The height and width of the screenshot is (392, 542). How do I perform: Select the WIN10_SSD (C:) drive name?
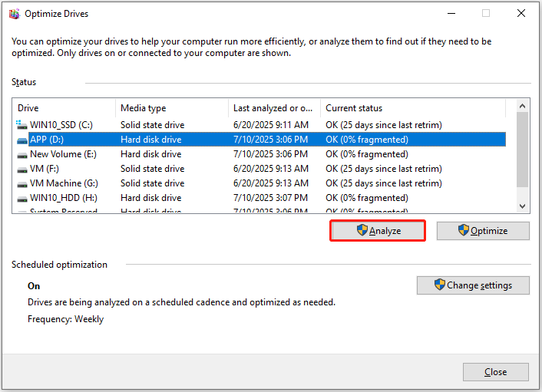[61, 125]
